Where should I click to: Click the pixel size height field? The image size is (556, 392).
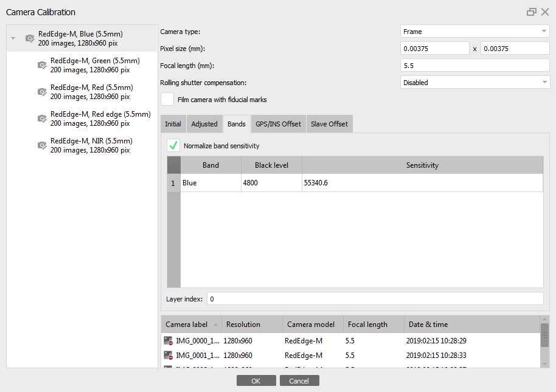[515, 48]
